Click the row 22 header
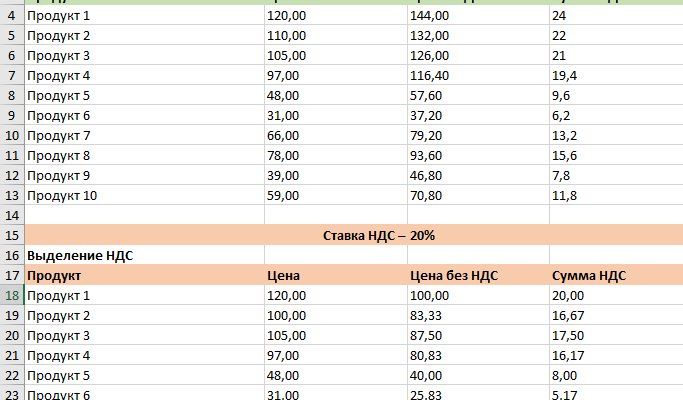 tap(12, 375)
